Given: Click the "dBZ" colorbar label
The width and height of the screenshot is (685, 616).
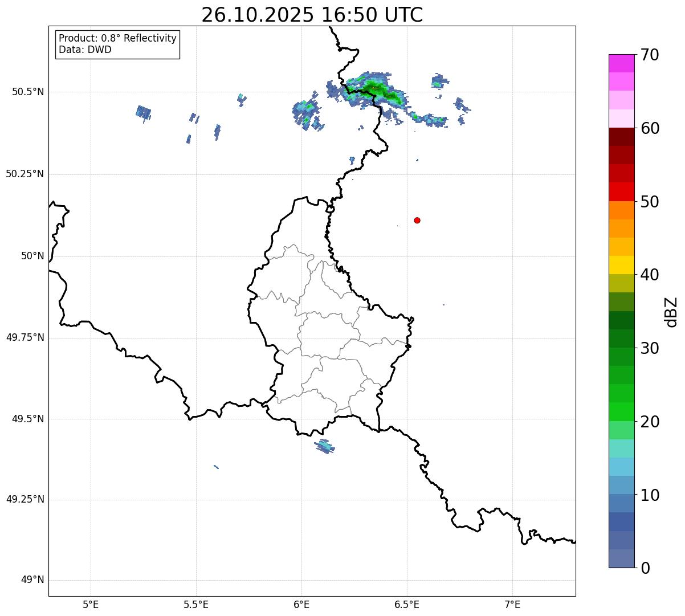Looking at the screenshot, I should (671, 311).
